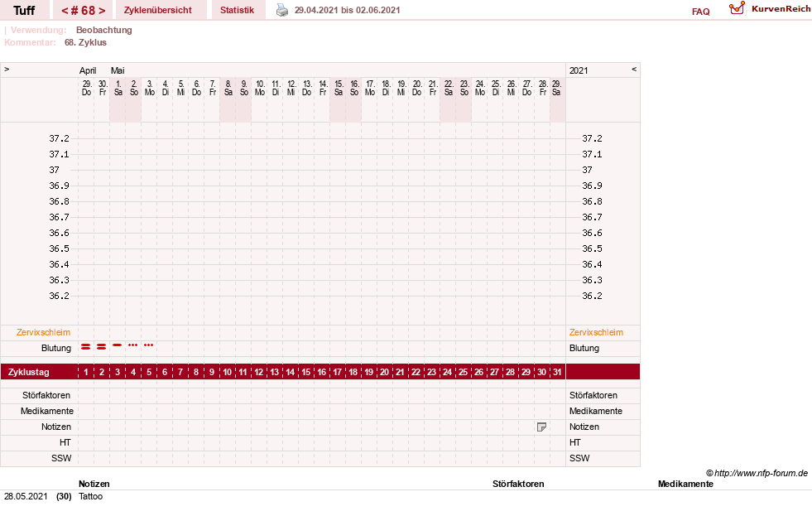Viewport: 812px width, 516px height.
Task: Click the left Notizen row label
Action: pyautogui.click(x=56, y=427)
